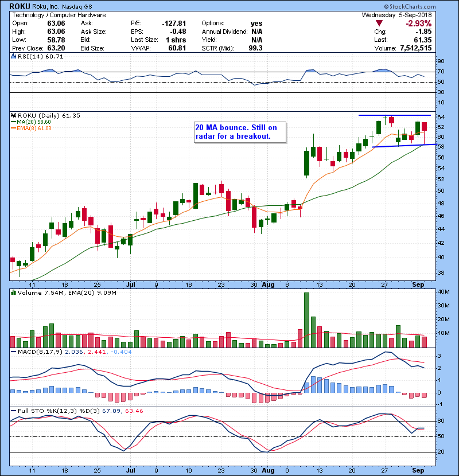The width and height of the screenshot is (459, 476).
Task: Click the candlestick icon beside ROKU (Daily)
Action: coord(13,115)
